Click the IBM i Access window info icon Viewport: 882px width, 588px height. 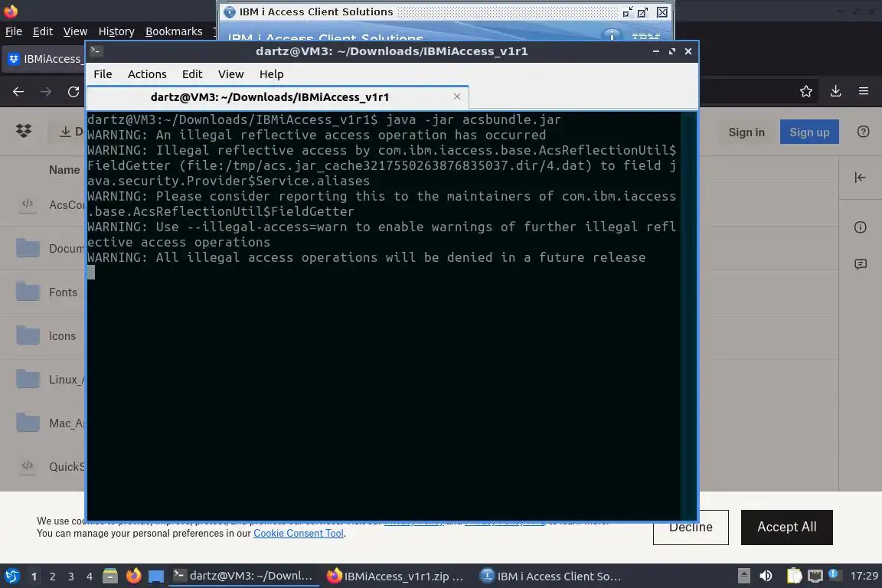pos(612,35)
